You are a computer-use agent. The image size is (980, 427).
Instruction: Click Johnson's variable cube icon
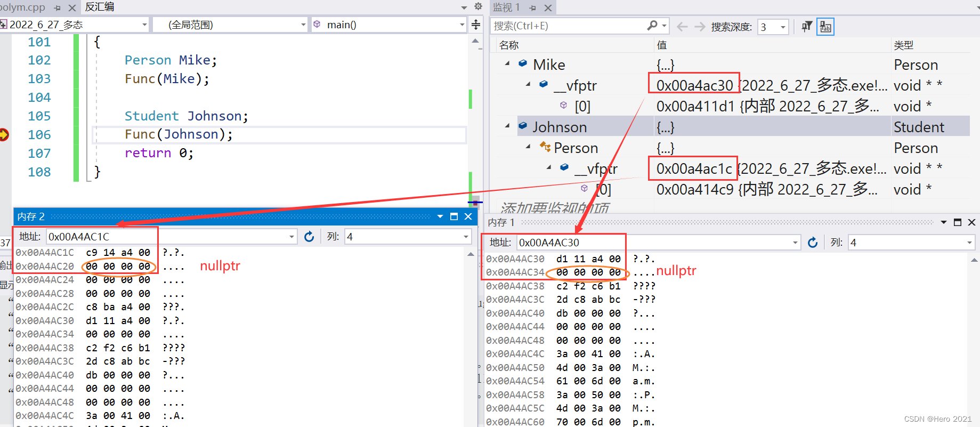(523, 126)
